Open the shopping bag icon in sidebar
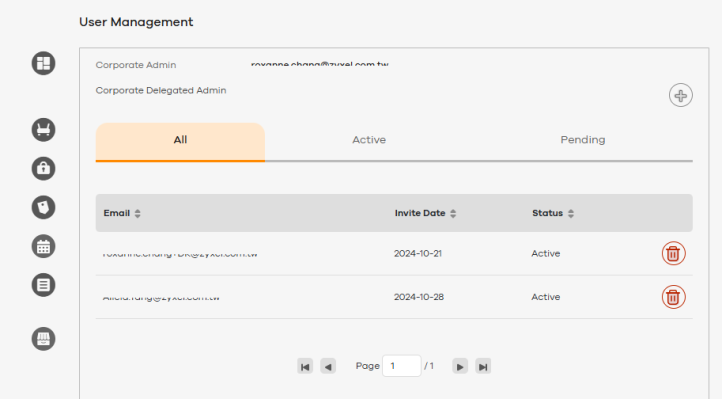 (43, 168)
